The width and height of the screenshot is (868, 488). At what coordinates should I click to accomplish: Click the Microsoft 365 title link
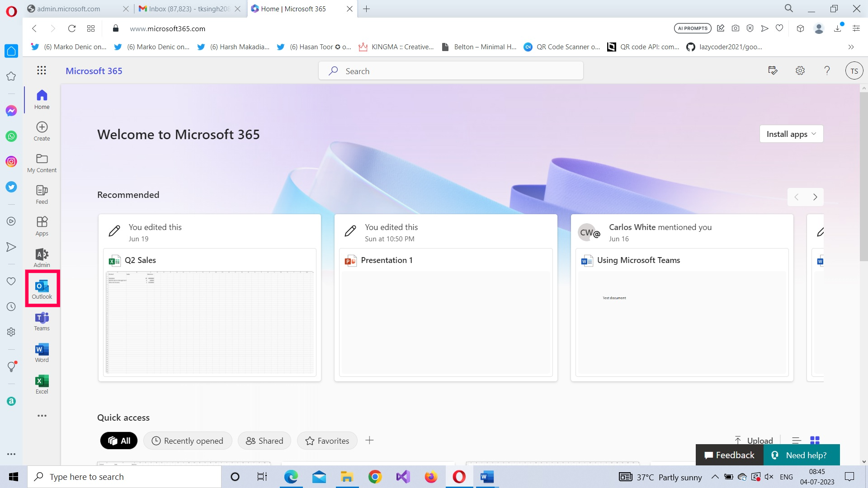(x=94, y=71)
